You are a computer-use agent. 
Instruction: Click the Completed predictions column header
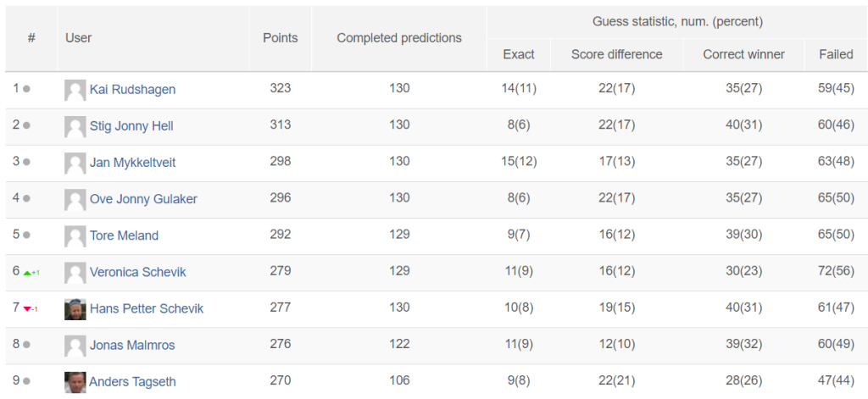(399, 38)
